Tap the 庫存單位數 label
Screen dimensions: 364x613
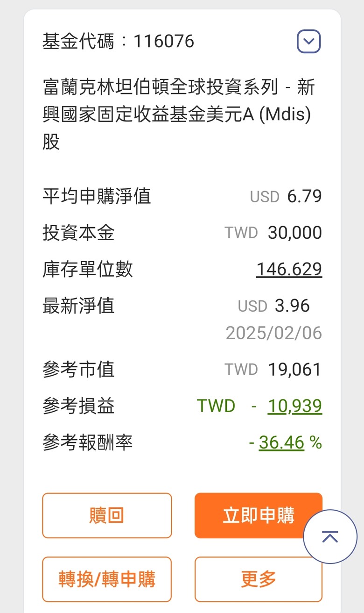coord(88,269)
